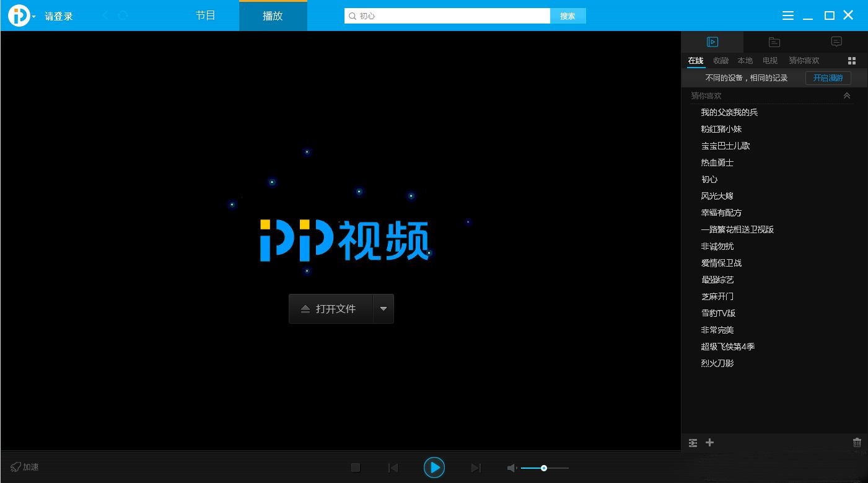
Task: Select the 本地 sub-tab
Action: [745, 61]
